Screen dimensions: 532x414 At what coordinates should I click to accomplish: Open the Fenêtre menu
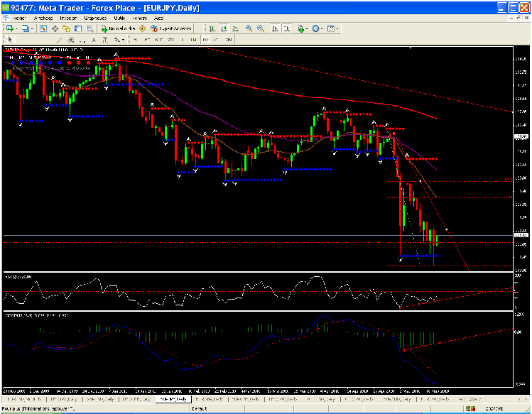[x=139, y=18]
